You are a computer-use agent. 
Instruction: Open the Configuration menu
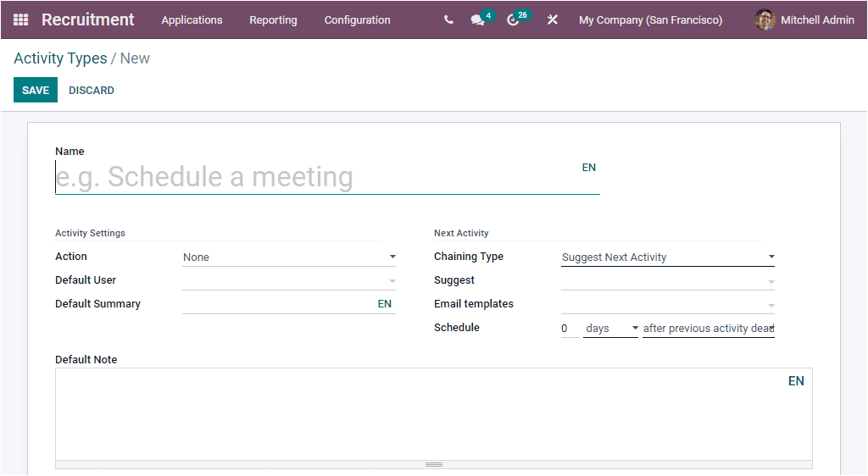tap(357, 19)
